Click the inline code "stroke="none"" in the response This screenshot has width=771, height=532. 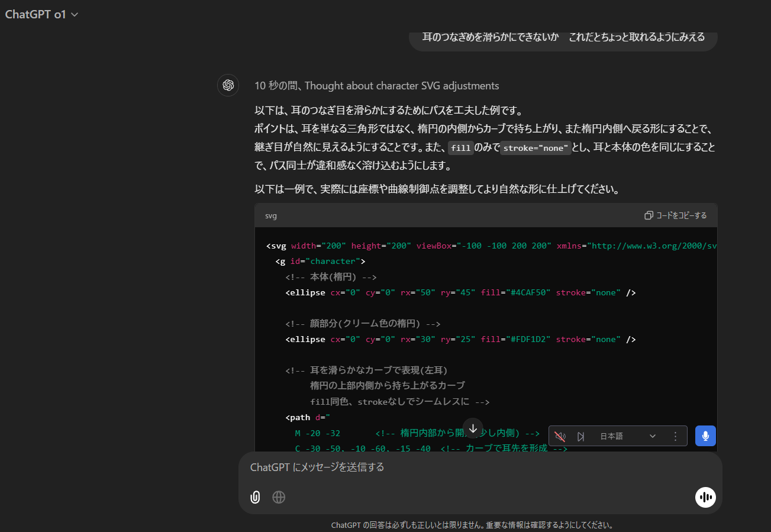coord(535,148)
